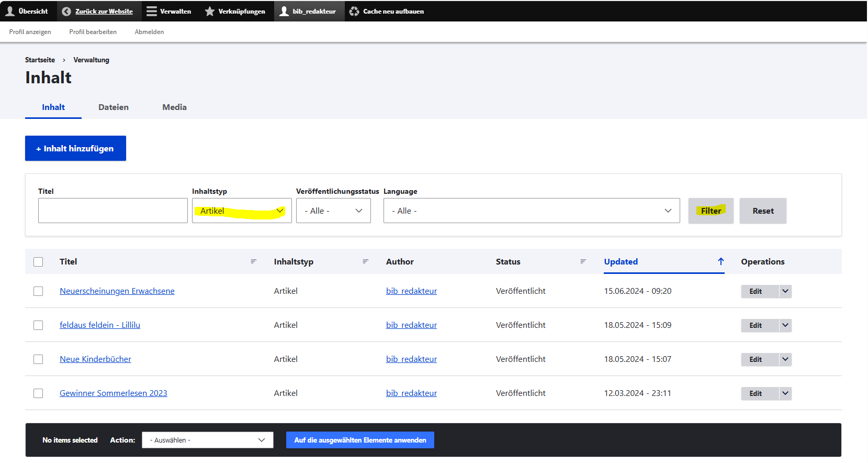Click the Filter button
The height and width of the screenshot is (463, 868).
pyautogui.click(x=711, y=211)
